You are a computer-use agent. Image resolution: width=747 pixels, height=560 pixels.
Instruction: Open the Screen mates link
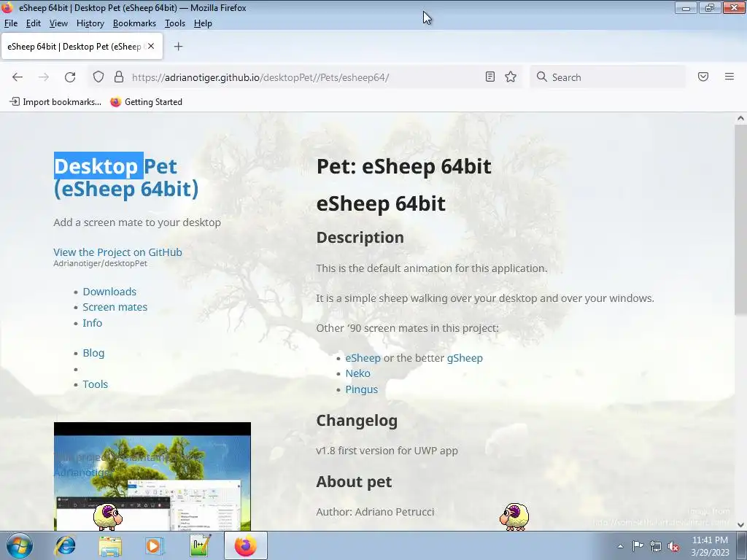click(115, 307)
